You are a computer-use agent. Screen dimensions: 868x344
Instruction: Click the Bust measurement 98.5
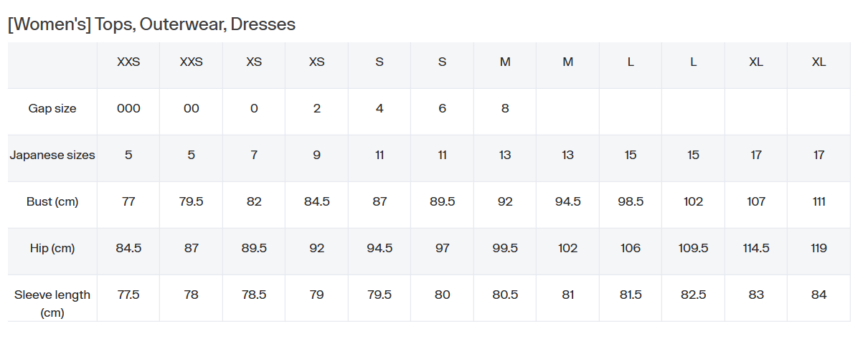631,201
